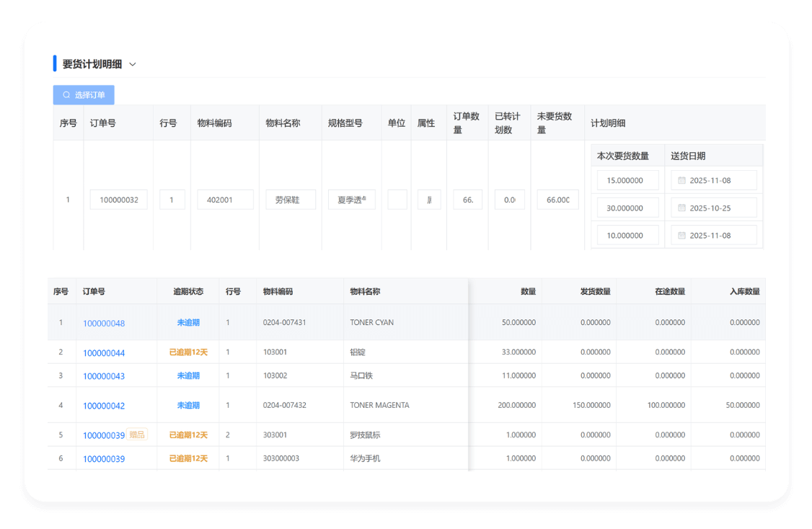This screenshot has width=812, height=529.
Task: Select the 订单号 input showing 100000032
Action: click(x=118, y=200)
